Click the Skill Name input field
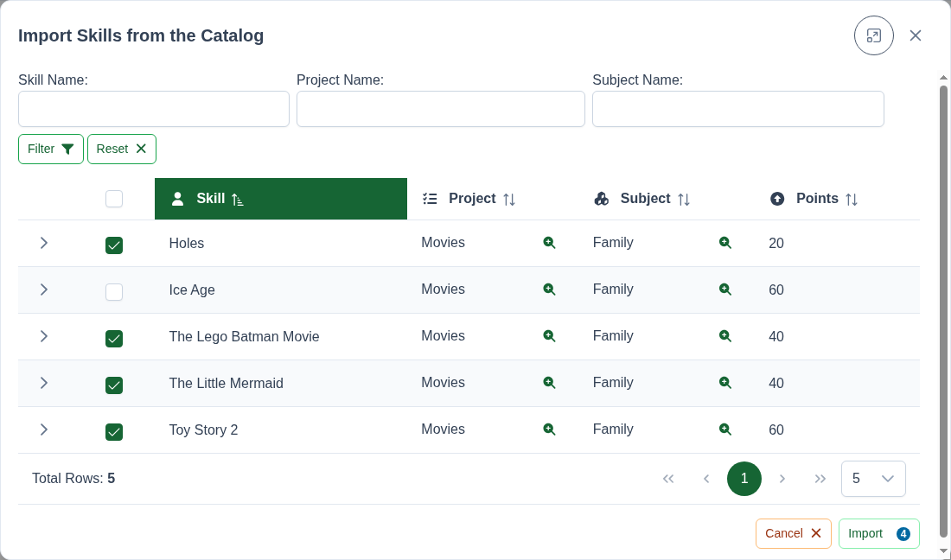 154,109
